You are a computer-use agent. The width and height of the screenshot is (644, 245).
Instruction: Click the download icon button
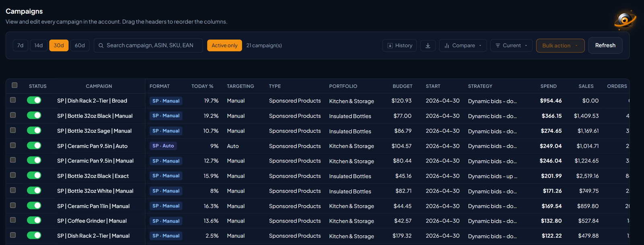click(x=428, y=45)
